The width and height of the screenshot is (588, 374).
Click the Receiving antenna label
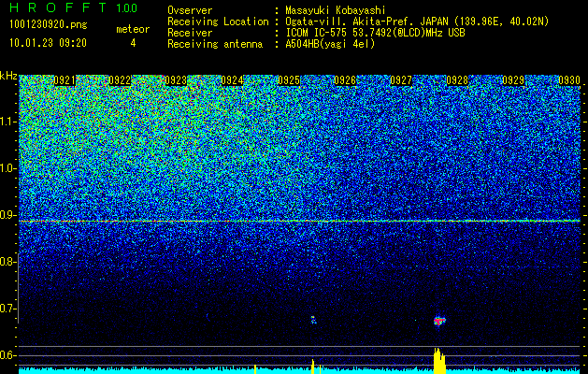[x=215, y=44]
